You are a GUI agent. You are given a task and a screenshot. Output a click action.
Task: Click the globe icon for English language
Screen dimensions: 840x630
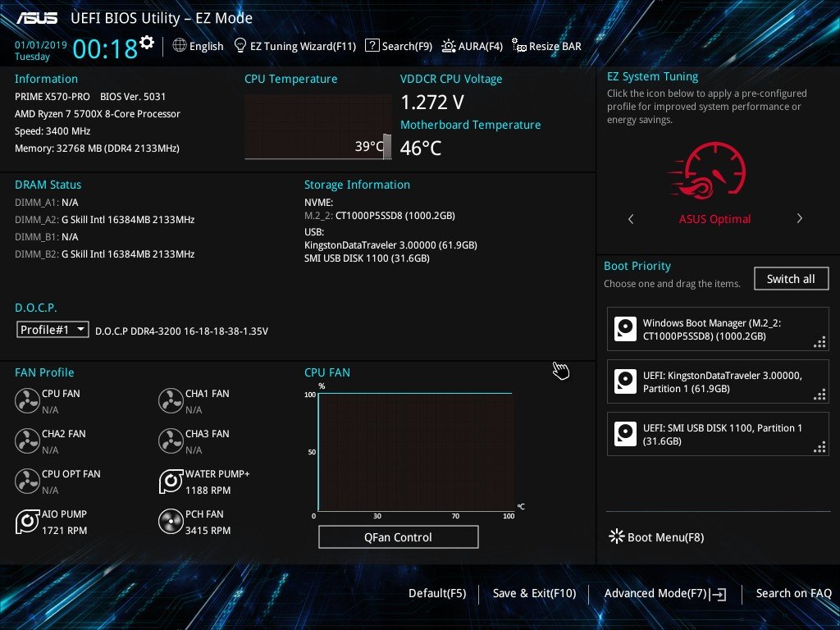point(180,46)
